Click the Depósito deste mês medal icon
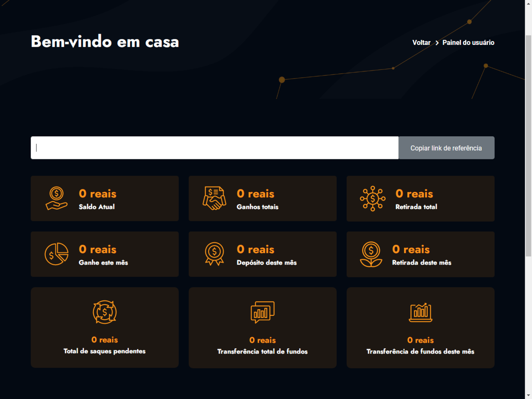 (214, 254)
